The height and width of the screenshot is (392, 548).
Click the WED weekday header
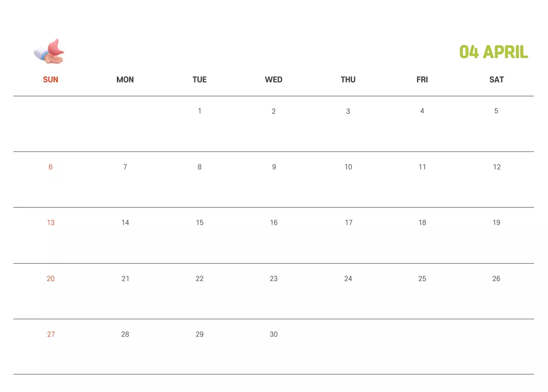click(x=274, y=80)
